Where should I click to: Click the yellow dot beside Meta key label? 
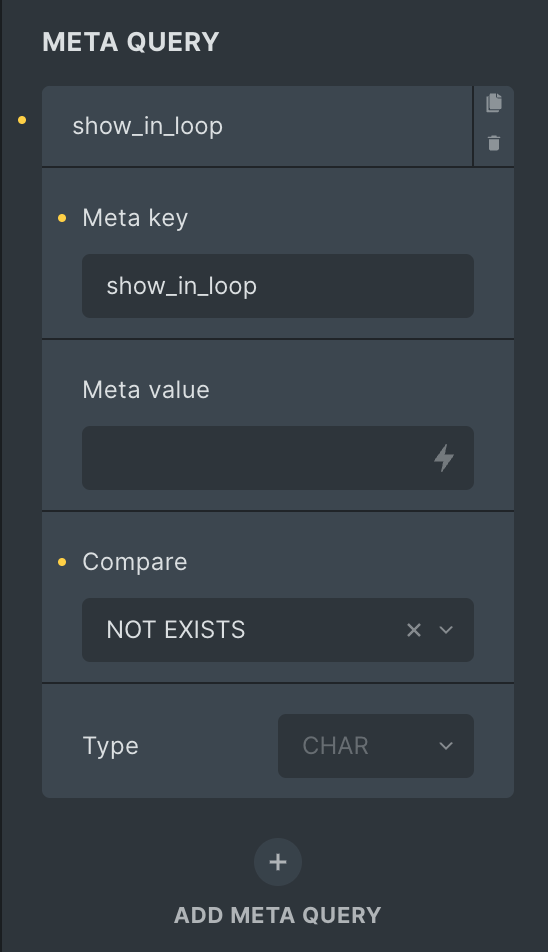pyautogui.click(x=62, y=218)
